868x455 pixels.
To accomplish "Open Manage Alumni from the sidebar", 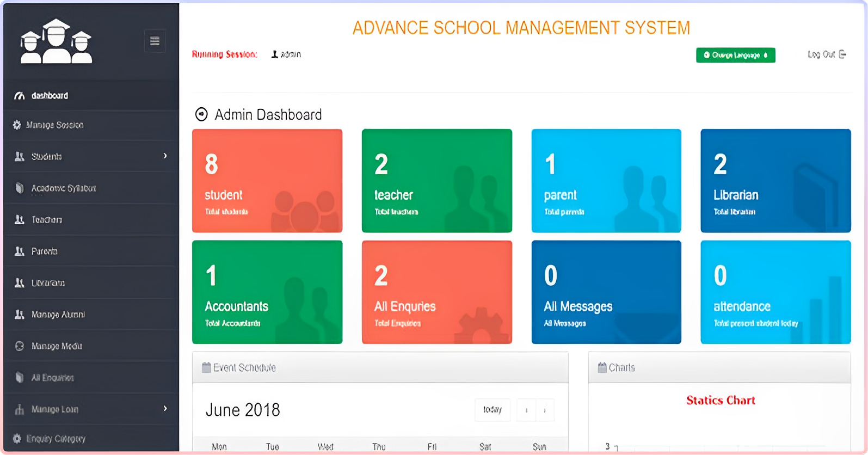I will point(58,315).
